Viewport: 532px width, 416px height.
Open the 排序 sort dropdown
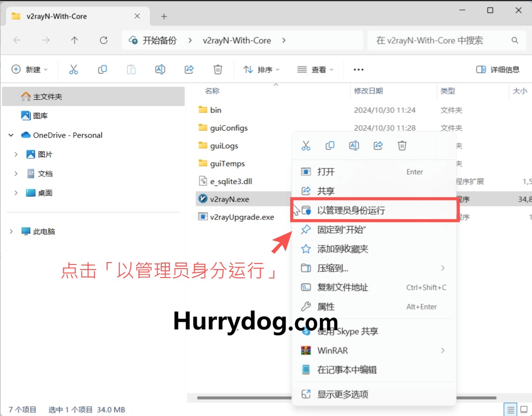tap(261, 69)
